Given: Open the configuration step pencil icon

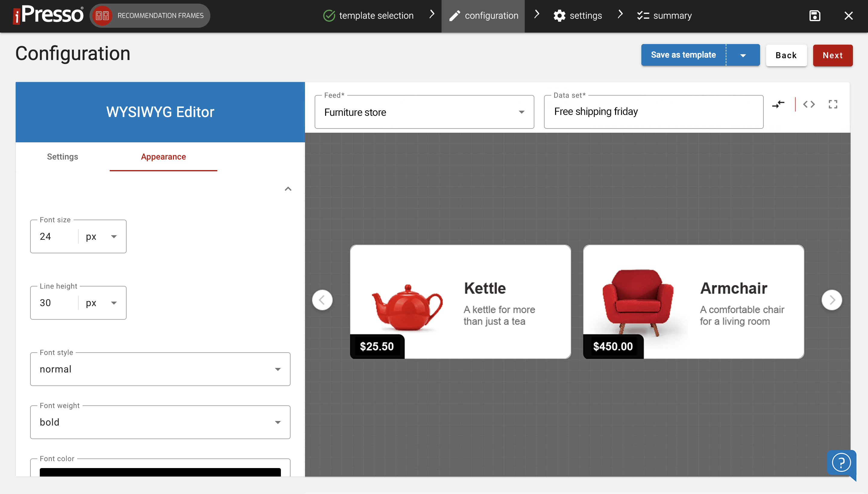Looking at the screenshot, I should (x=454, y=15).
